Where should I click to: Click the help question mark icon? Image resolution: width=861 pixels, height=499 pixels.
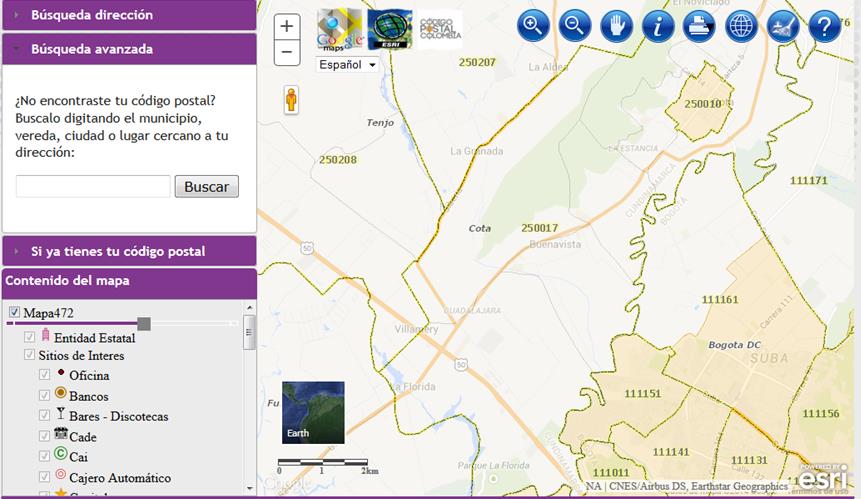coord(824,27)
